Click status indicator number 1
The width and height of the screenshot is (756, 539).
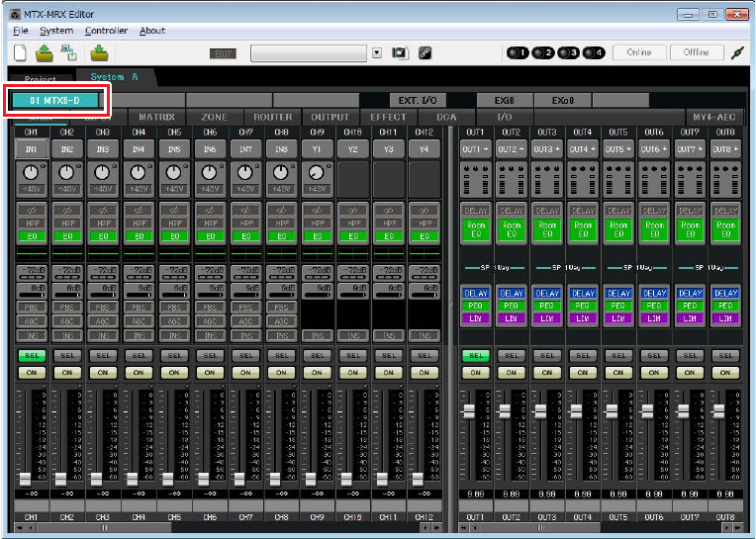pos(518,52)
